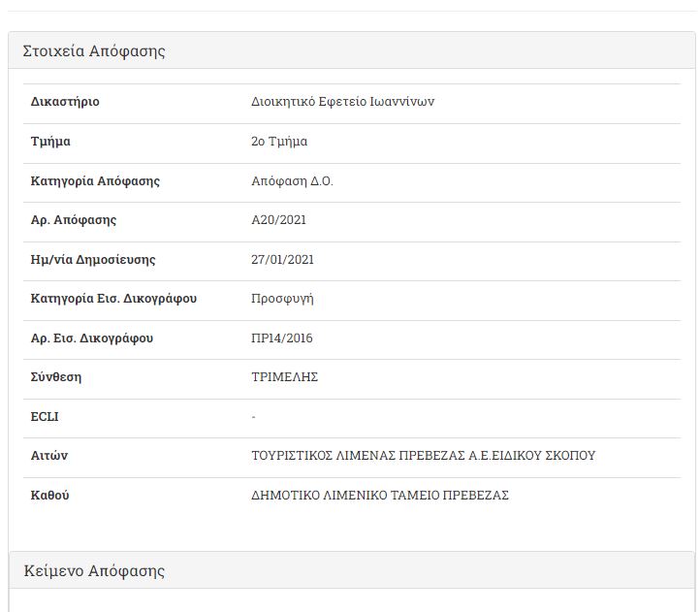The width and height of the screenshot is (700, 612).
Task: Click the 'Κατηγορία Εισ. Δικογράφου' label
Action: pos(113,299)
